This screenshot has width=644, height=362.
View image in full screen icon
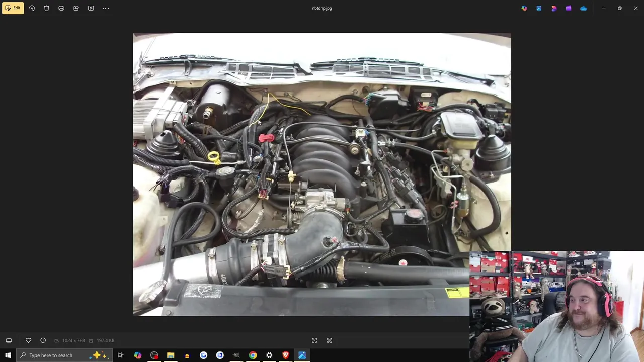[x=330, y=340]
